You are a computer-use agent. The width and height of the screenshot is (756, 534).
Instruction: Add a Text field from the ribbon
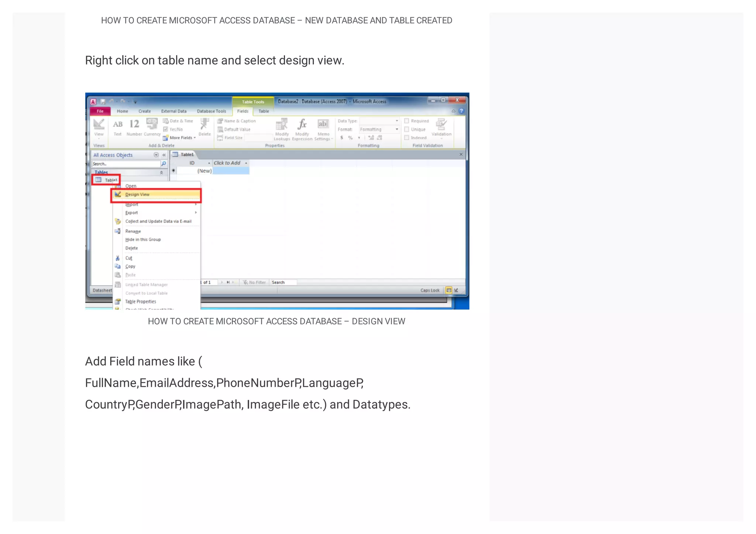coord(118,128)
